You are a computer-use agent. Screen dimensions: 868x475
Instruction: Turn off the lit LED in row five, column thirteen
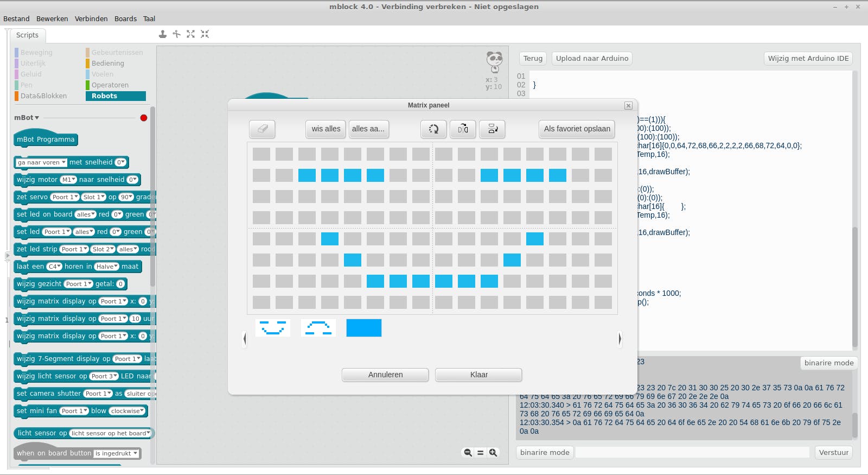click(535, 239)
